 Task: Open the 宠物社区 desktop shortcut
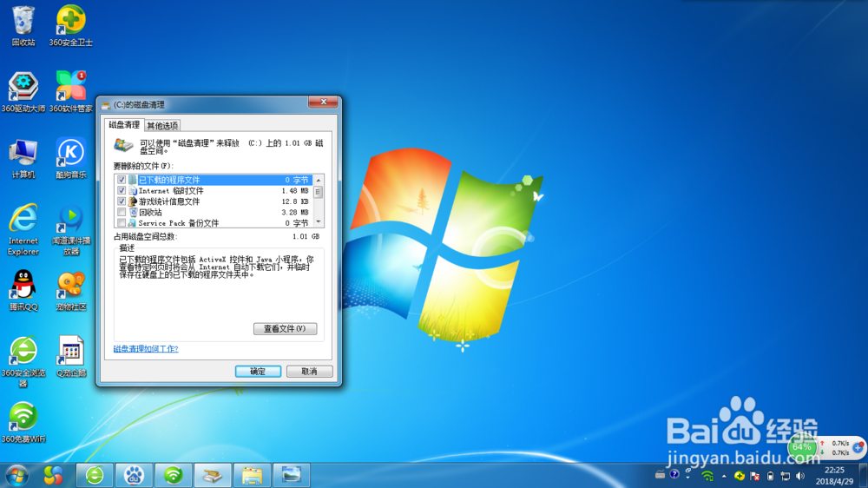[x=71, y=290]
